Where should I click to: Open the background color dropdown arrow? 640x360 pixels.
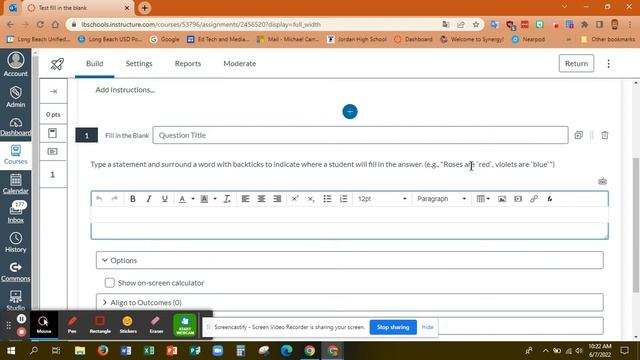215,199
